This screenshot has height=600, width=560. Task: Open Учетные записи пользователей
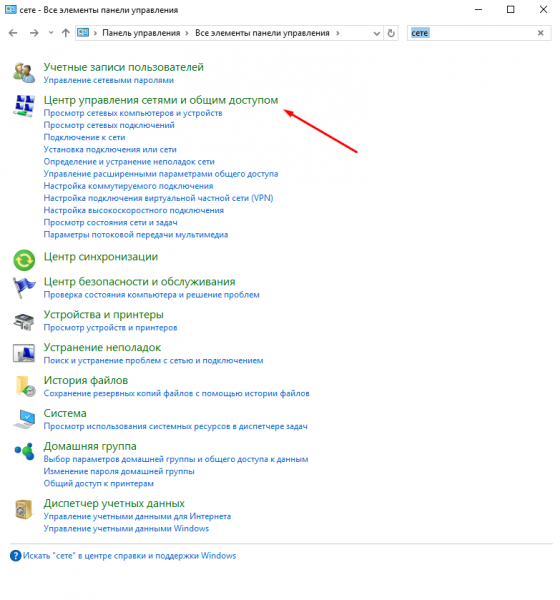123,67
